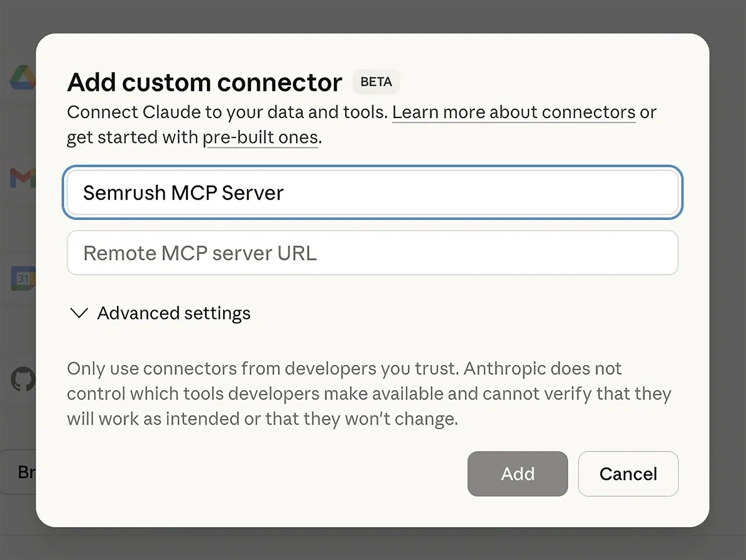This screenshot has height=560, width=746.
Task: Click the URL field placeholder text
Action: click(x=199, y=252)
